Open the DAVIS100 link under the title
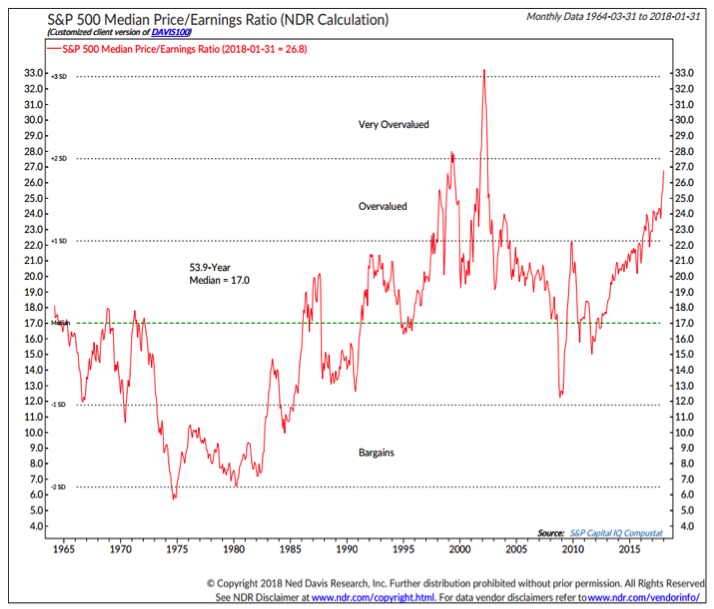The height and width of the screenshot is (609, 714). [170, 32]
